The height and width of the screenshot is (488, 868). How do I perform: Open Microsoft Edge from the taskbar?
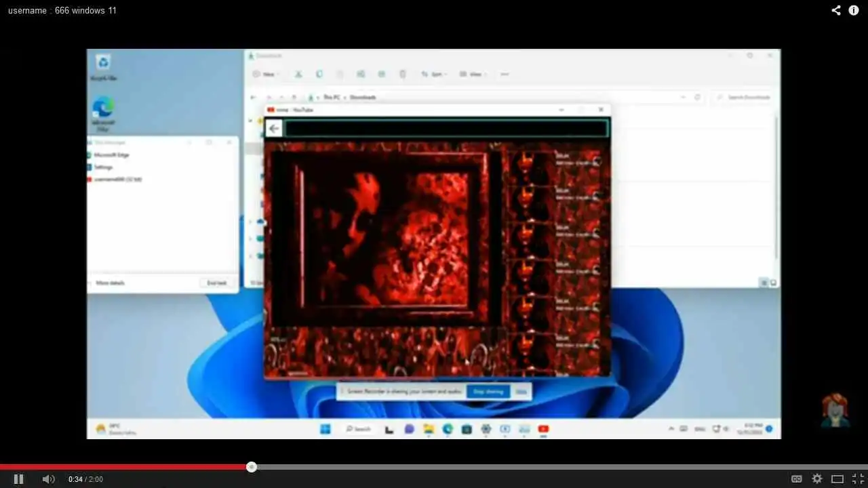(x=448, y=429)
